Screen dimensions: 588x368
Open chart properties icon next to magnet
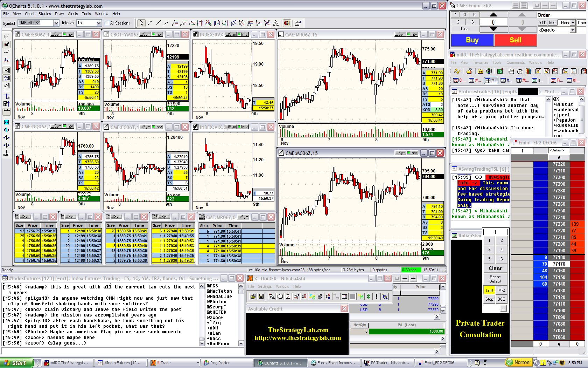pos(298,23)
